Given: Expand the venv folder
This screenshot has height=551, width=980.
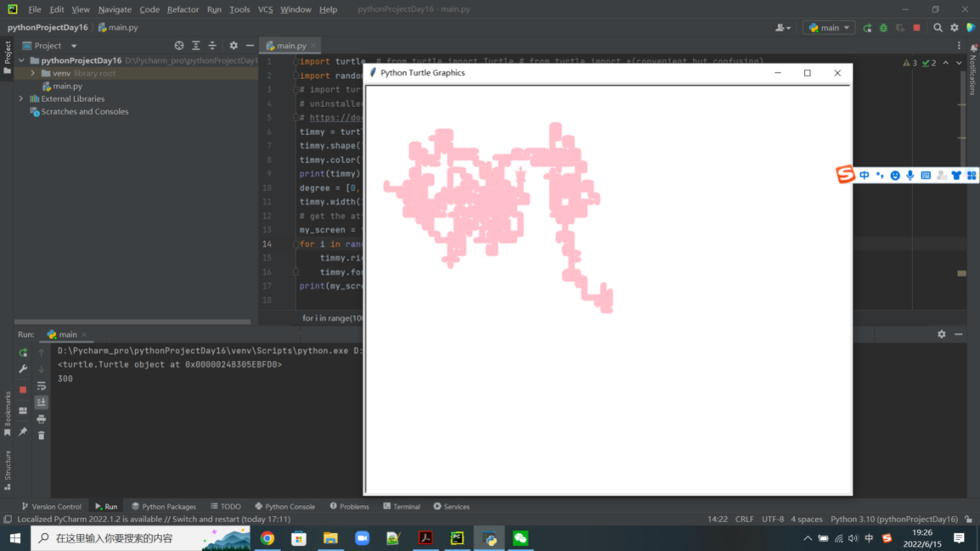Looking at the screenshot, I should tap(33, 74).
